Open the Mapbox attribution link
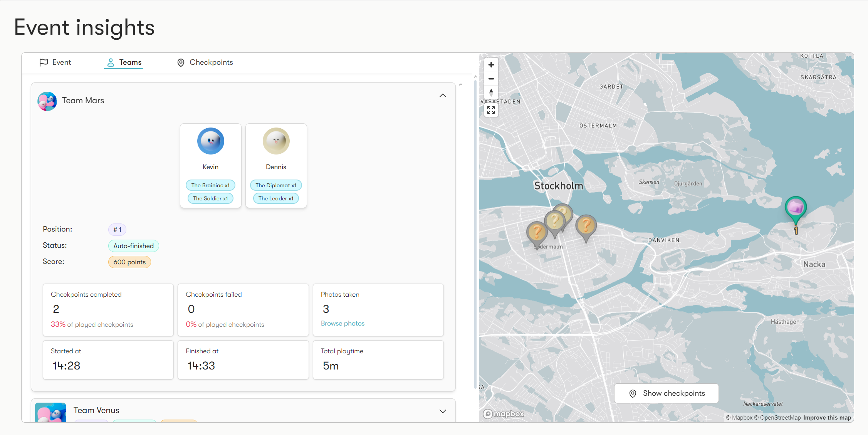Image resolution: width=868 pixels, height=435 pixels. pos(739,418)
